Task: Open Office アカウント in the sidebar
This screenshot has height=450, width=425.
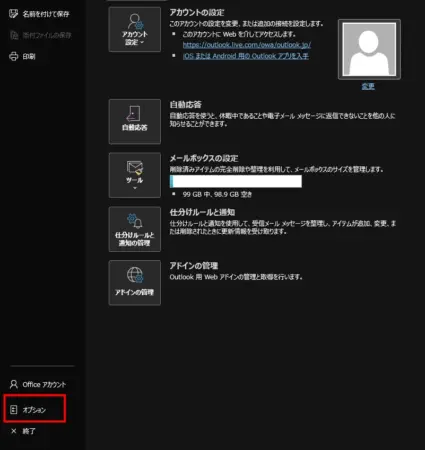Action: [38, 384]
